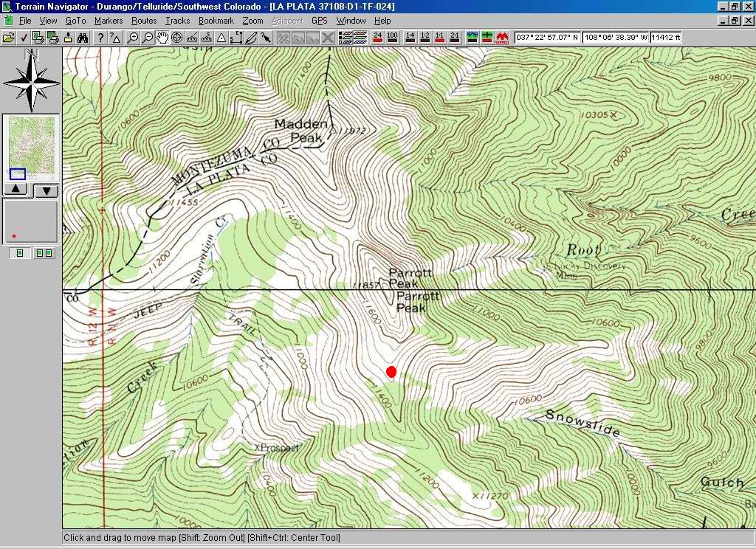Screen dimensions: 756x549
Task: Open the Zoom menu
Action: point(252,21)
